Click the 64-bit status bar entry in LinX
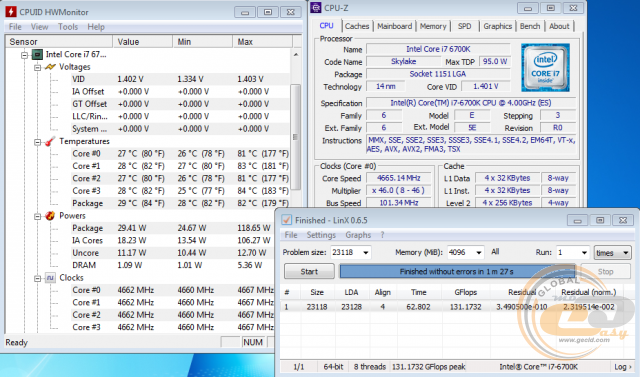 [333, 367]
